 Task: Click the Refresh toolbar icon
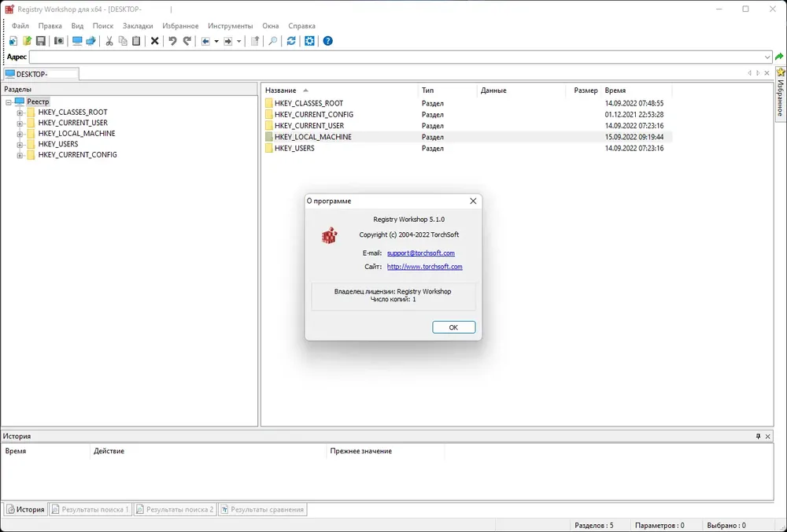291,41
